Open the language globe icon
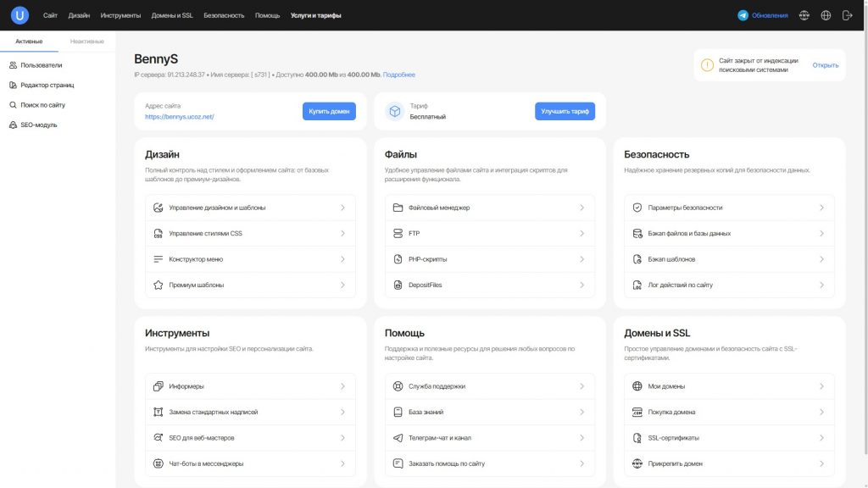The image size is (868, 488). coord(826,15)
